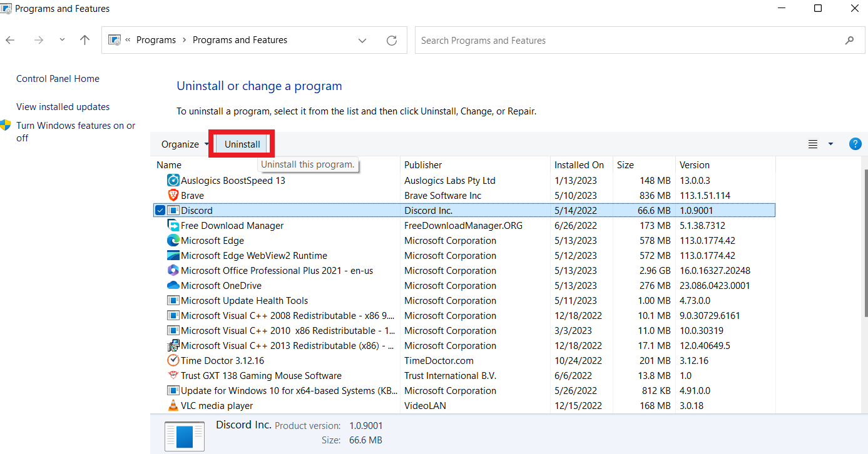Click the Edge WebView2 Runtime icon

pos(173,255)
